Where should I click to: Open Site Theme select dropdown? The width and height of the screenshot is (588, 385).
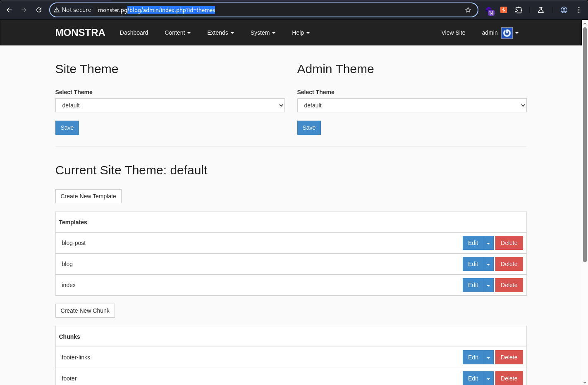point(170,105)
